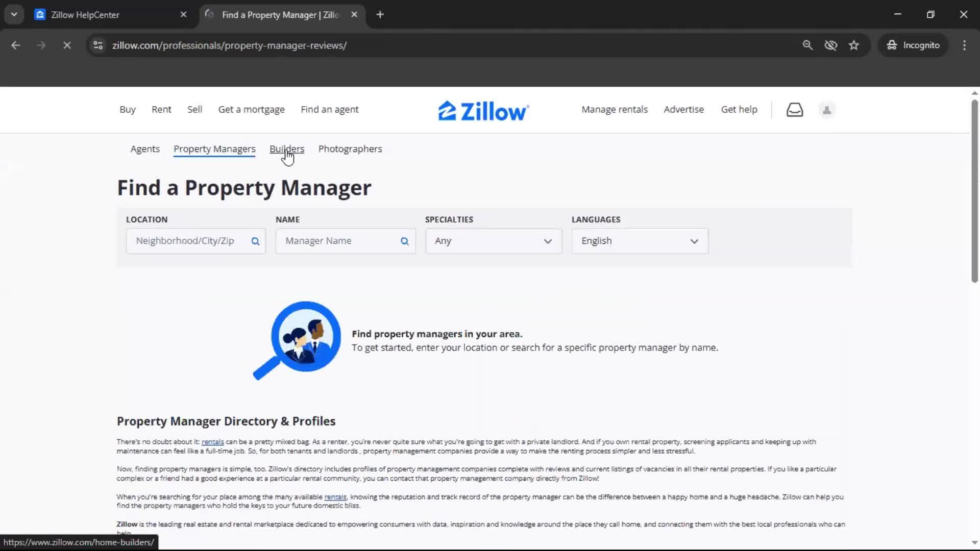Open the tab search dropdown arrow
Image resolution: width=980 pixels, height=551 pixels.
[x=14, y=15]
